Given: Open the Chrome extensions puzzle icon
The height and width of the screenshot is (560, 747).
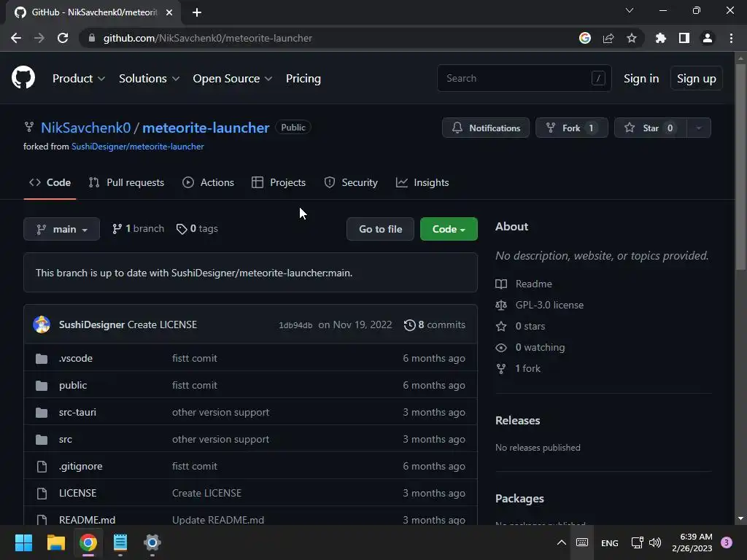Looking at the screenshot, I should (x=661, y=38).
